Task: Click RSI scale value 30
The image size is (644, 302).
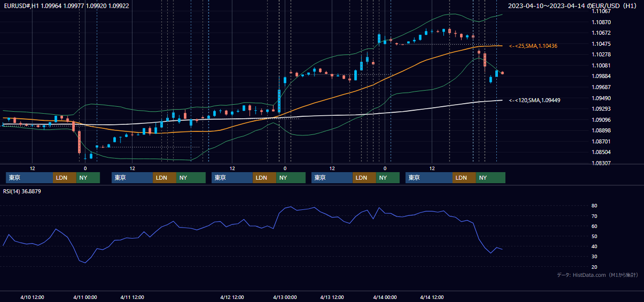Action: 595,257
